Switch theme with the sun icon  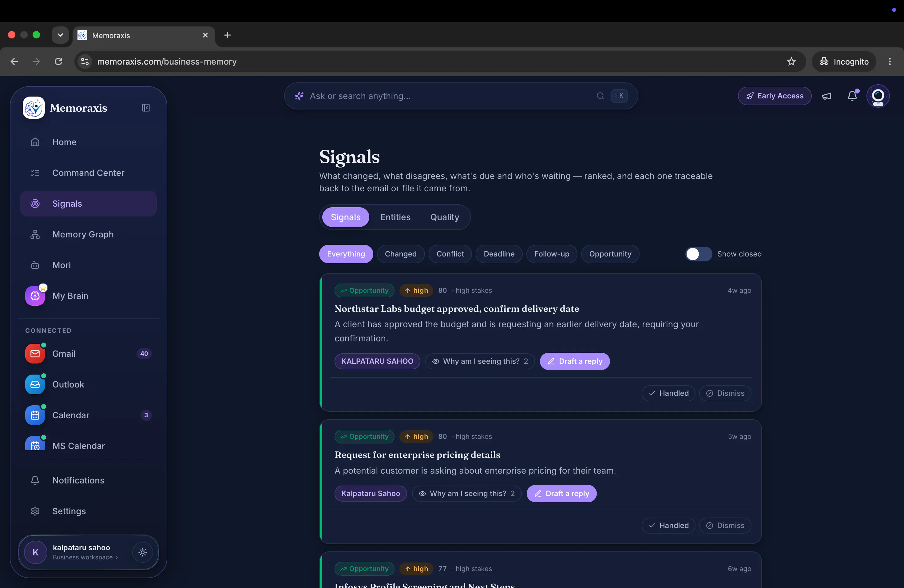point(142,552)
